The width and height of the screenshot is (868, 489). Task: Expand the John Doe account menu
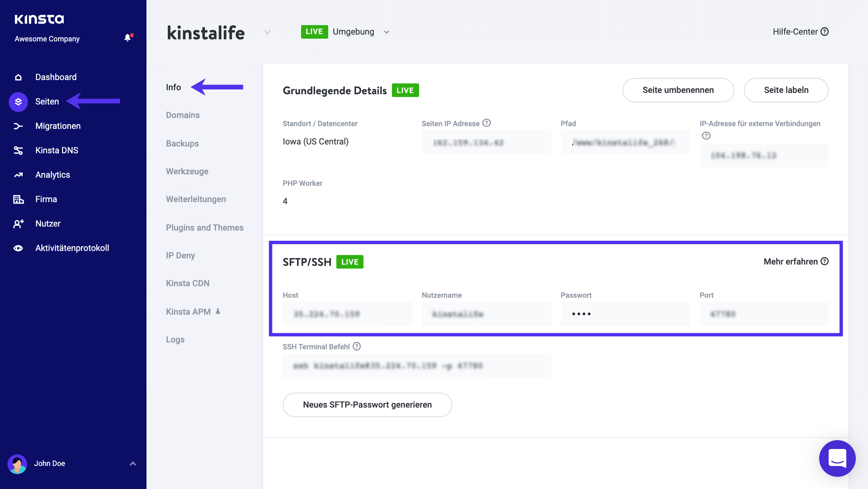[132, 463]
